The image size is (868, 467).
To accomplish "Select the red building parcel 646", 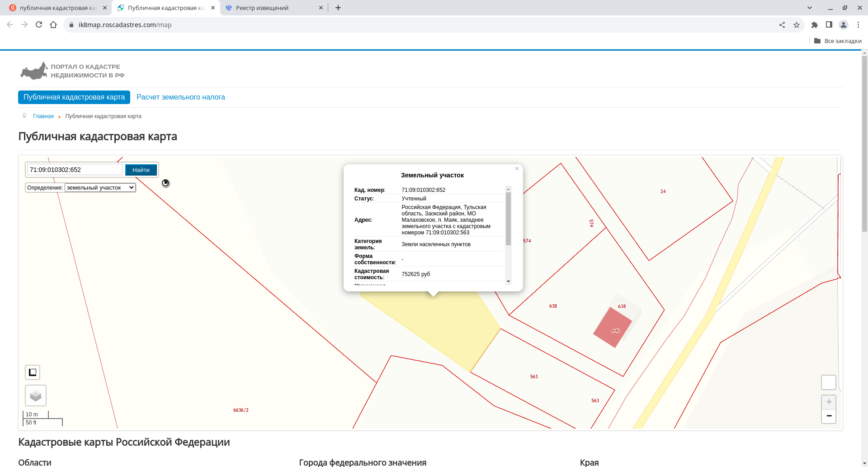I will [611, 327].
